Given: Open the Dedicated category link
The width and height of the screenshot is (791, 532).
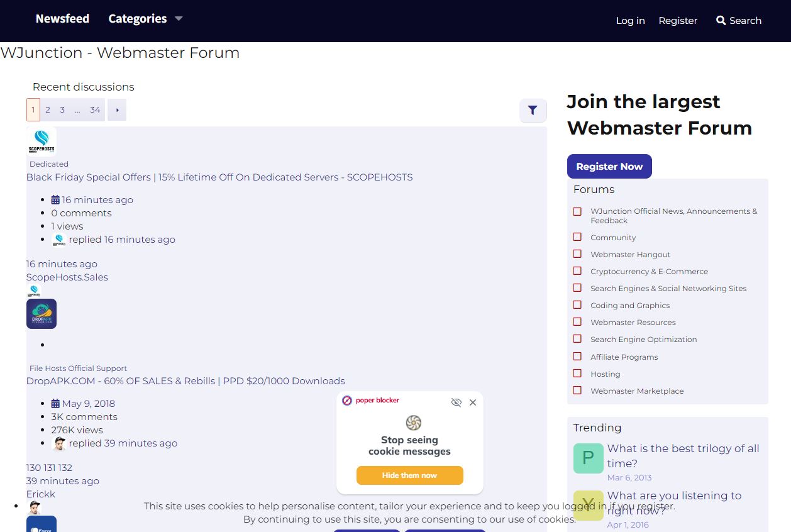Looking at the screenshot, I should (x=49, y=164).
